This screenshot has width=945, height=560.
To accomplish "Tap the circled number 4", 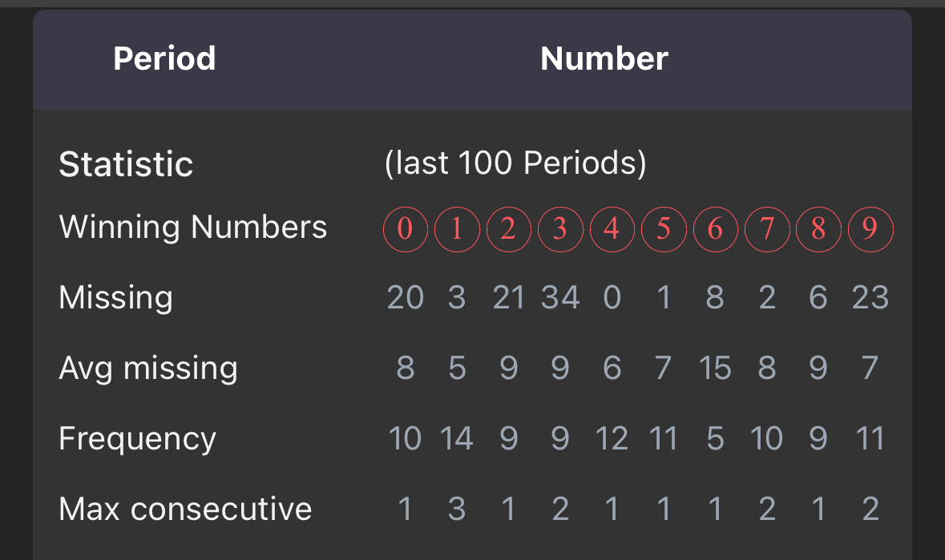I will coord(612,229).
